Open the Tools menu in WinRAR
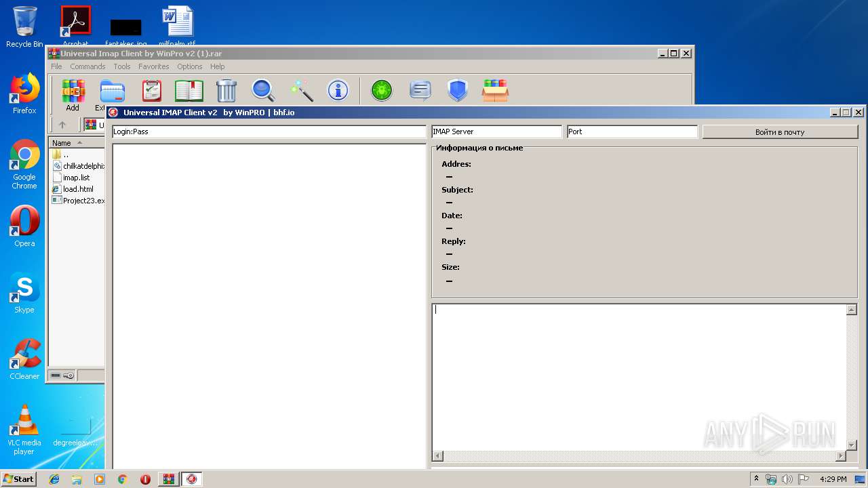The image size is (868, 488). click(x=122, y=66)
